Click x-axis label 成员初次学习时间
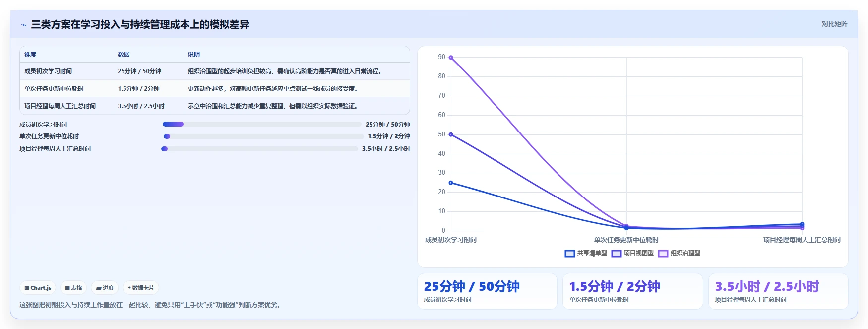The image size is (868, 329). click(x=451, y=240)
